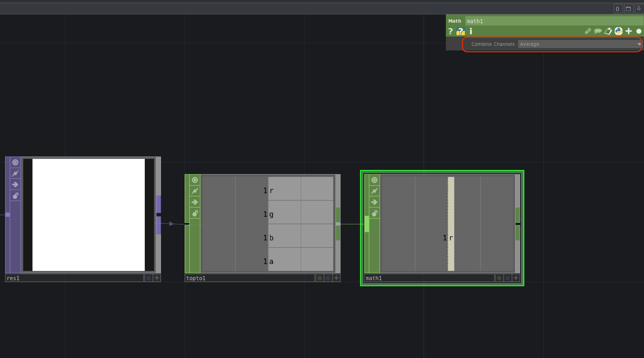
Task: Open the comment bubble for math1
Action: pos(598,31)
